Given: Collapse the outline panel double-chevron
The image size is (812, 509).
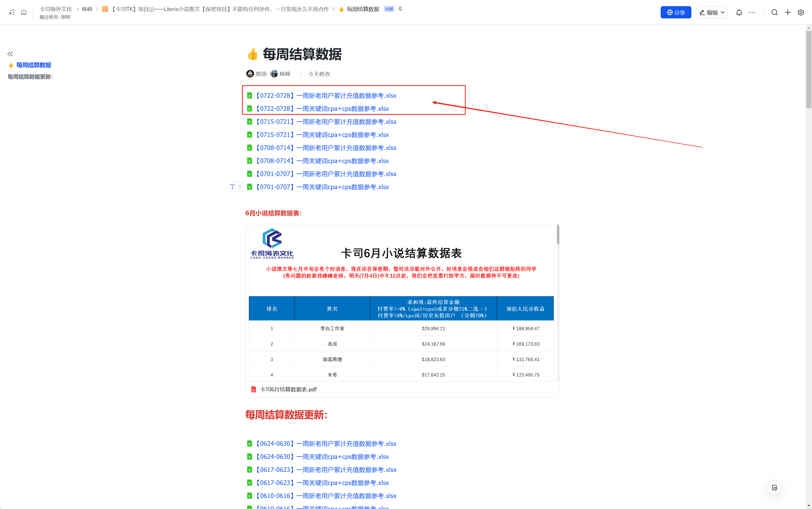Looking at the screenshot, I should click(x=10, y=54).
